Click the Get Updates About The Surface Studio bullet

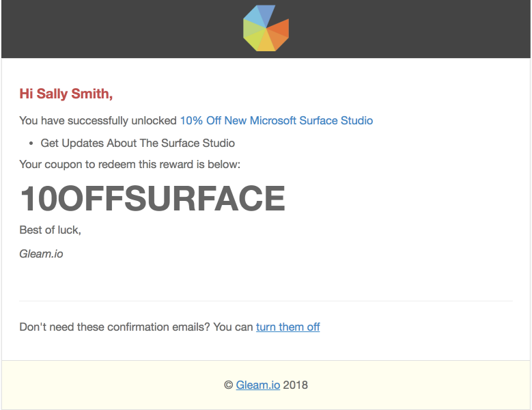tap(137, 143)
